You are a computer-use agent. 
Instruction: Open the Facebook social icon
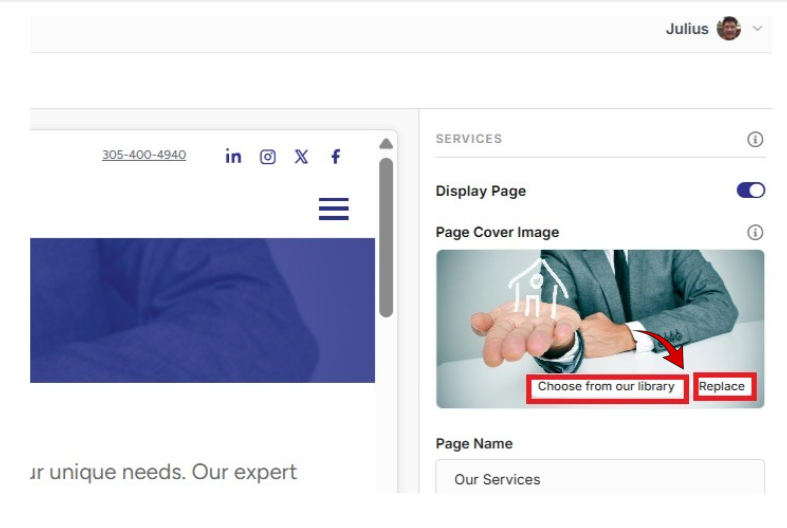click(x=336, y=157)
